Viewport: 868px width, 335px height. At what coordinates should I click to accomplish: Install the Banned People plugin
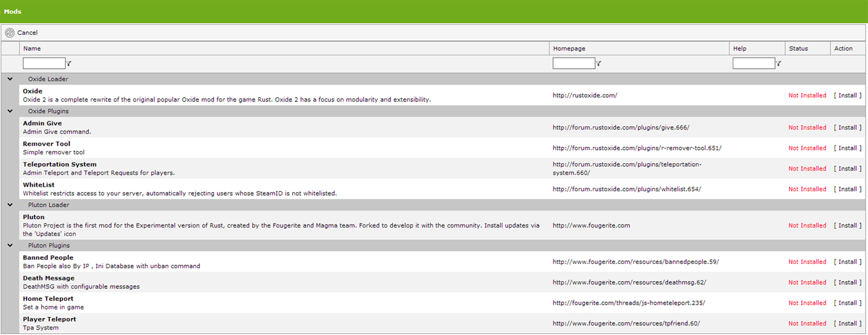[847, 262]
